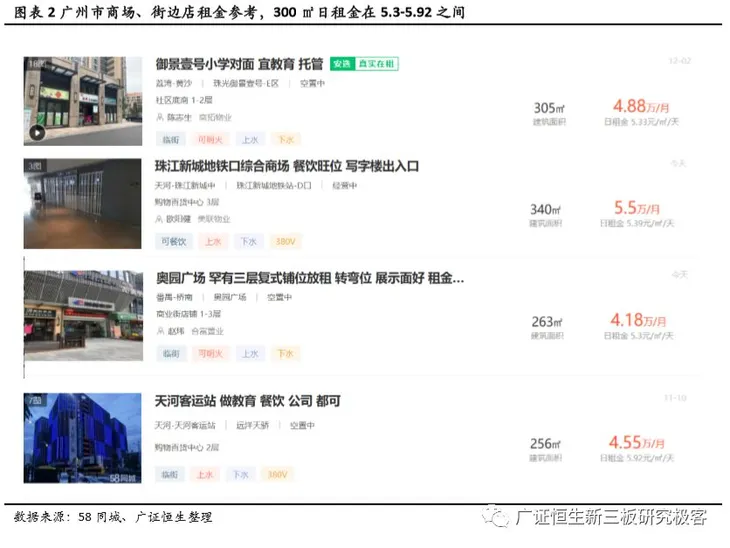The height and width of the screenshot is (548, 730).
Task: Open the 天河客运站 listing title
Action: pyautogui.click(x=248, y=400)
